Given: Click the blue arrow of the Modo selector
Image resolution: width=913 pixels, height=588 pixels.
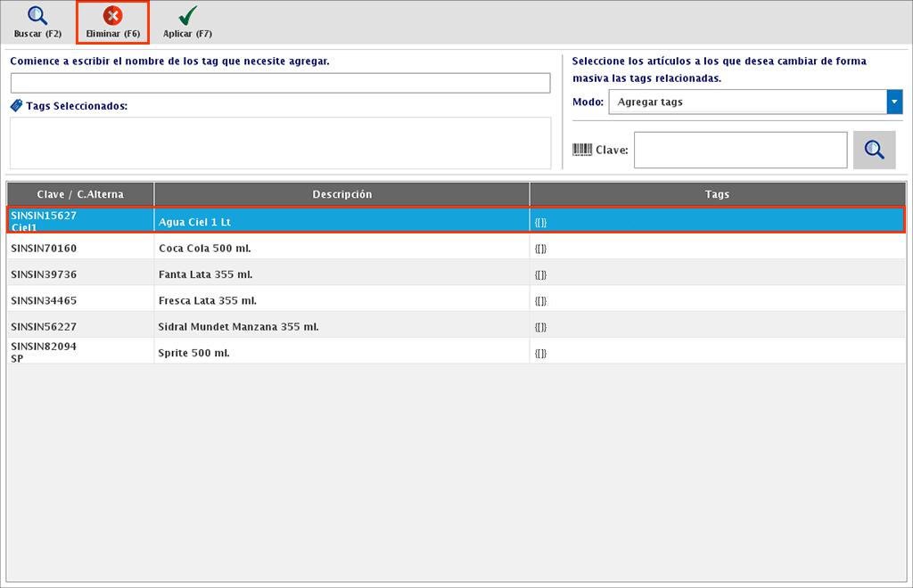Looking at the screenshot, I should 893,102.
